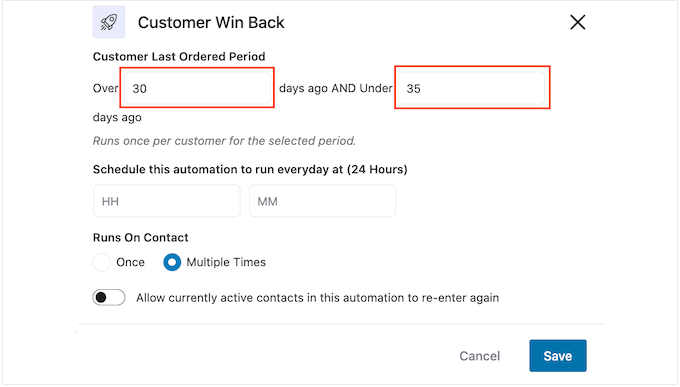The image size is (680, 387).
Task: Click the "Allow currently active contacts" label
Action: click(x=317, y=298)
